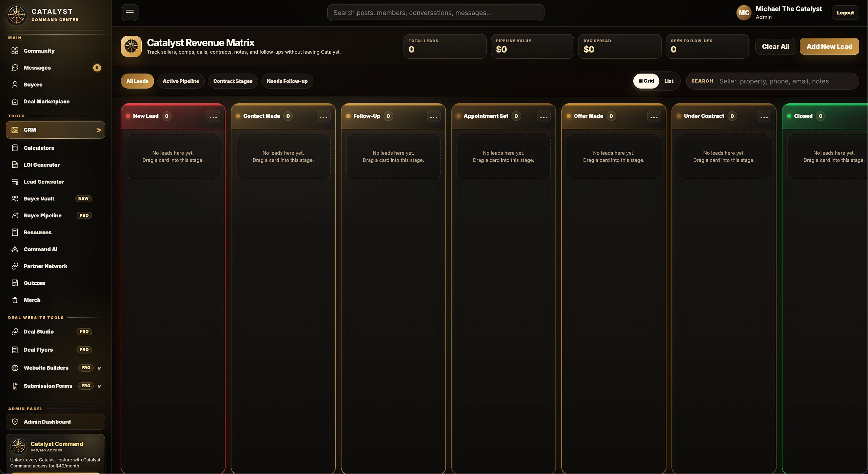Select the All Leads filter tab
868x474 pixels.
click(137, 81)
